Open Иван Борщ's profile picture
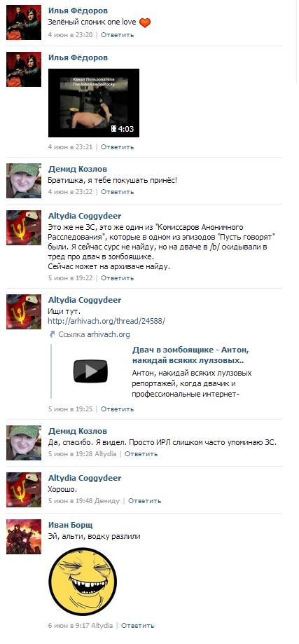 click(x=24, y=537)
